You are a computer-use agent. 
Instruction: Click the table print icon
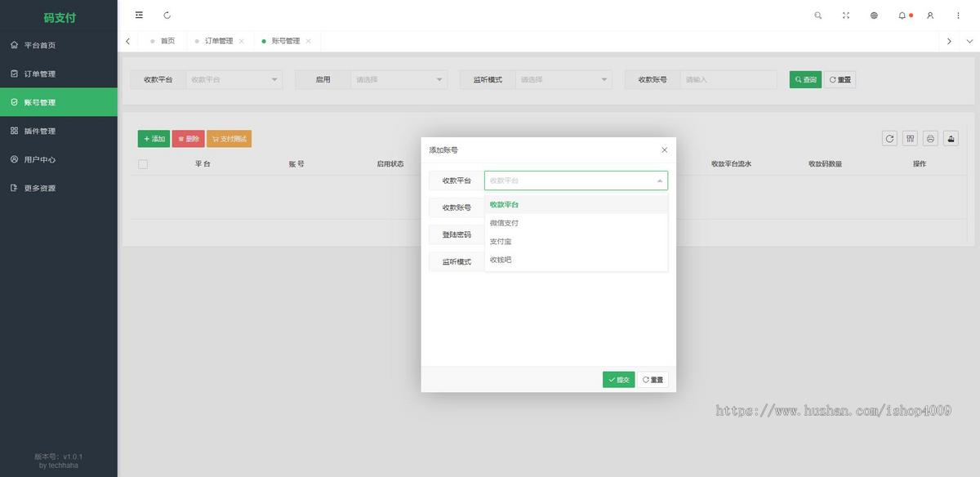click(930, 138)
